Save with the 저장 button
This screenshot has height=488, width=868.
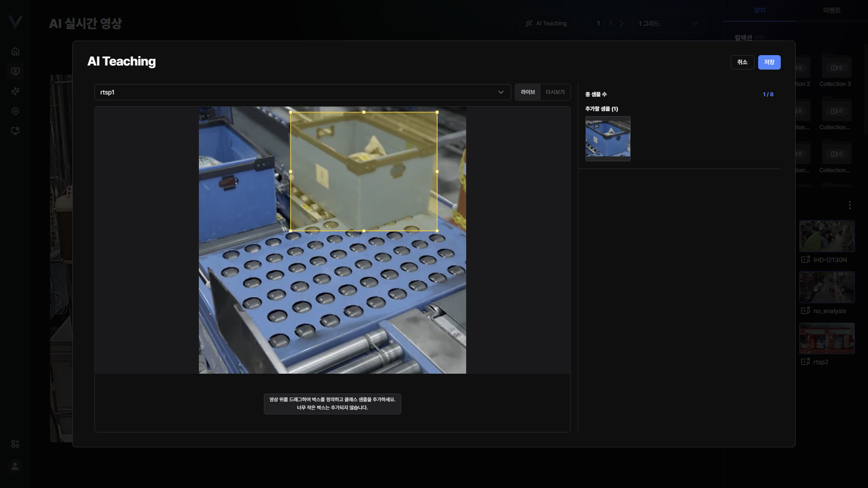(x=769, y=62)
